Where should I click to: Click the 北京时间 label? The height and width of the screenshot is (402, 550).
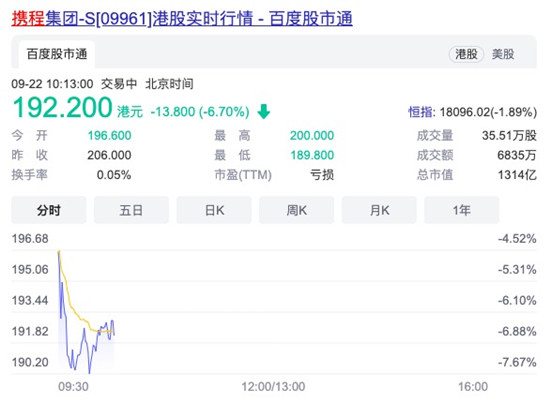[169, 84]
